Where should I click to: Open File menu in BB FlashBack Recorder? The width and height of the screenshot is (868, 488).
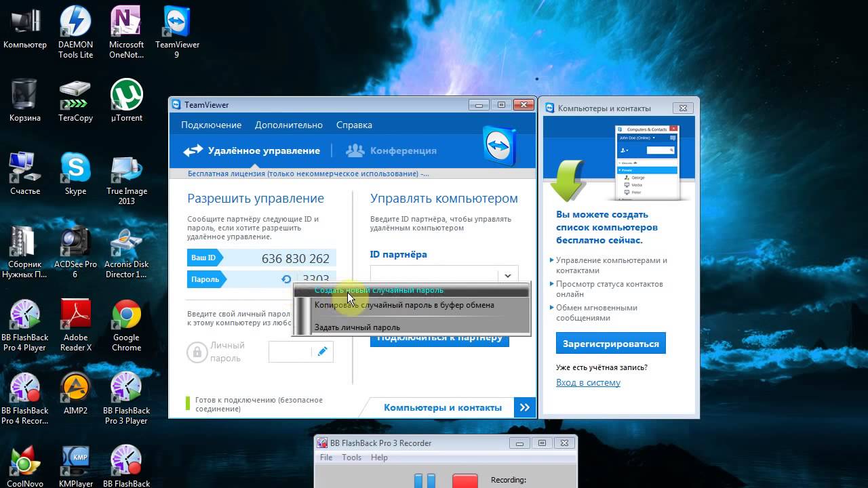tap(326, 457)
